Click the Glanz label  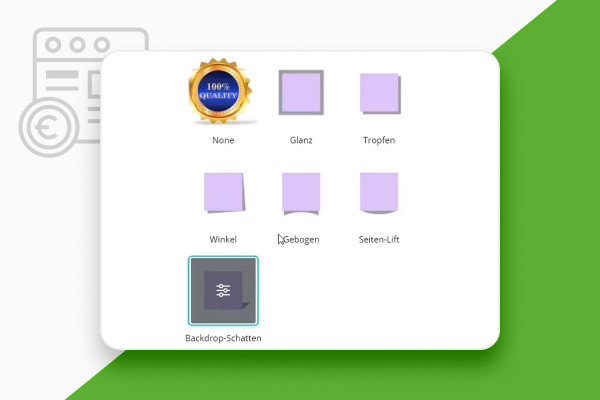(301, 140)
